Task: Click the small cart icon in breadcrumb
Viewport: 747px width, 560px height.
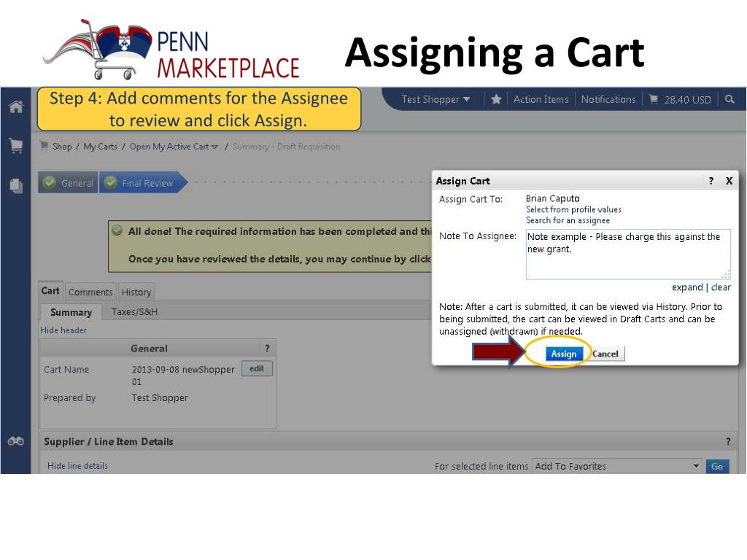Action: (x=44, y=146)
